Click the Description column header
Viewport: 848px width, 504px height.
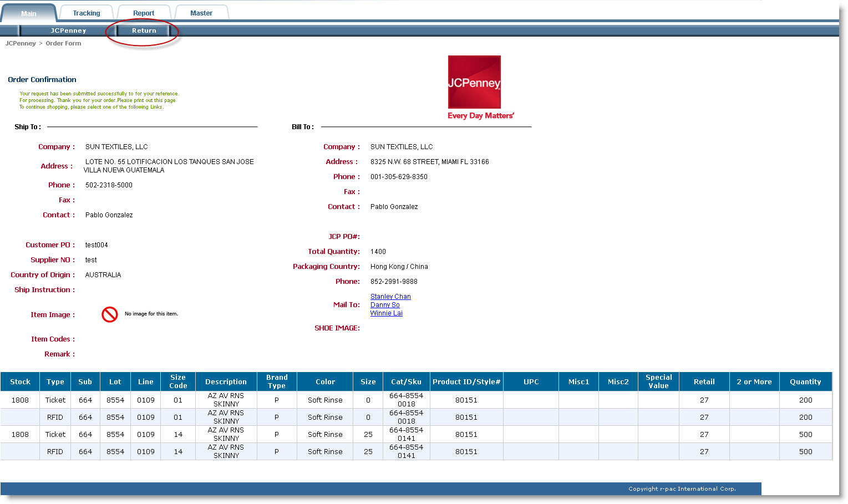pos(226,381)
